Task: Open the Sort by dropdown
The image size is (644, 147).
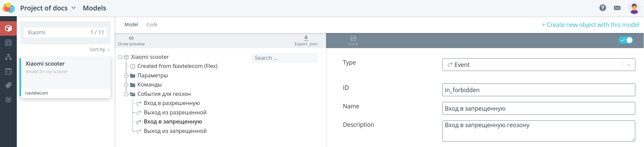Action: coord(100,49)
